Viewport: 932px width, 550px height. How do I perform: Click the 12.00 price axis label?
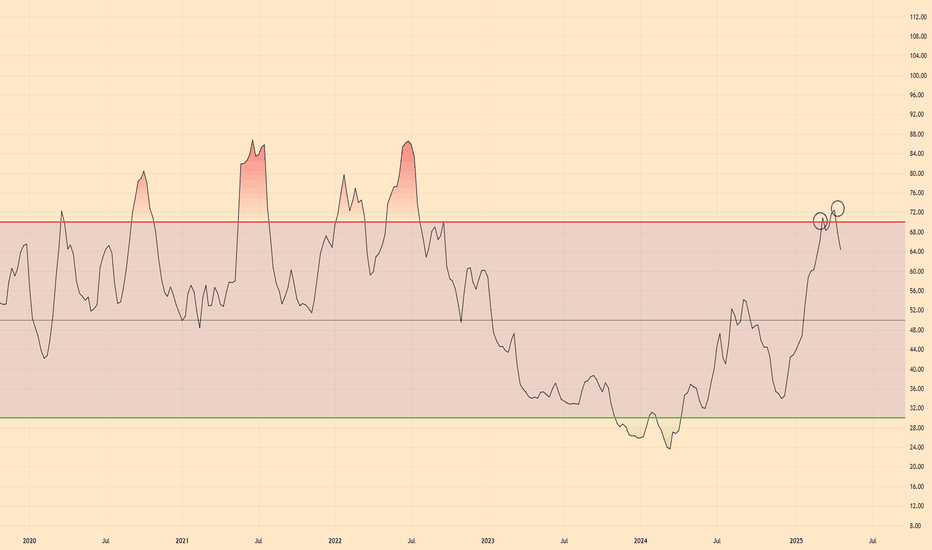(x=918, y=506)
